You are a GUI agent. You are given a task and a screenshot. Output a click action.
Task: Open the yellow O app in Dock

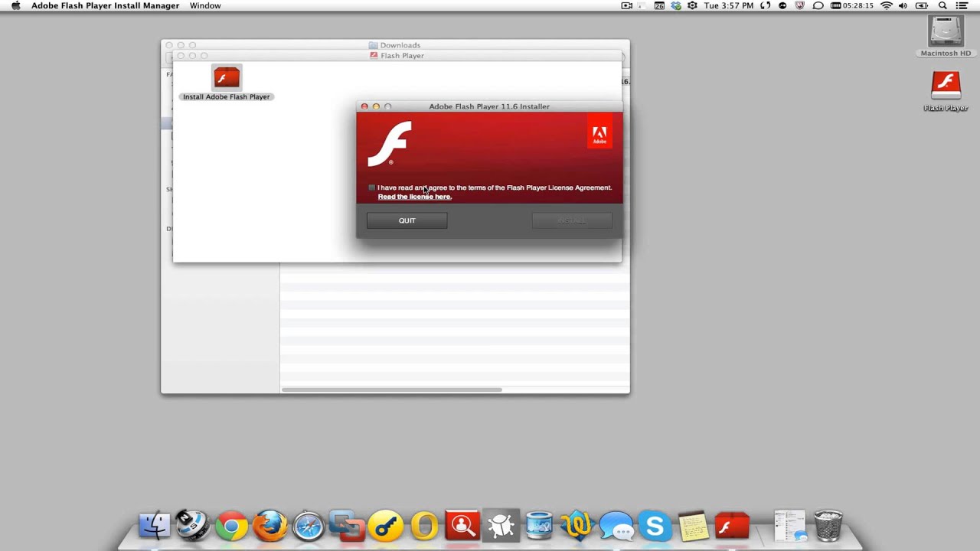[423, 526]
